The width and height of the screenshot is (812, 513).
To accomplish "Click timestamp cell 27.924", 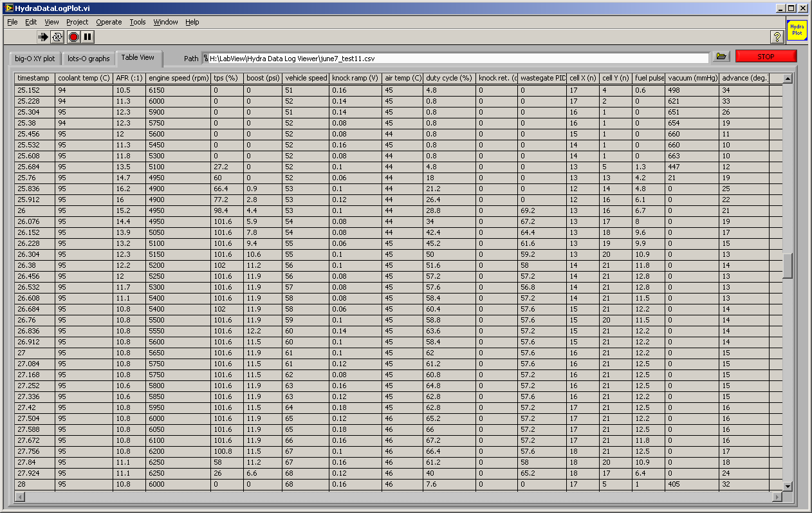I will point(35,473).
